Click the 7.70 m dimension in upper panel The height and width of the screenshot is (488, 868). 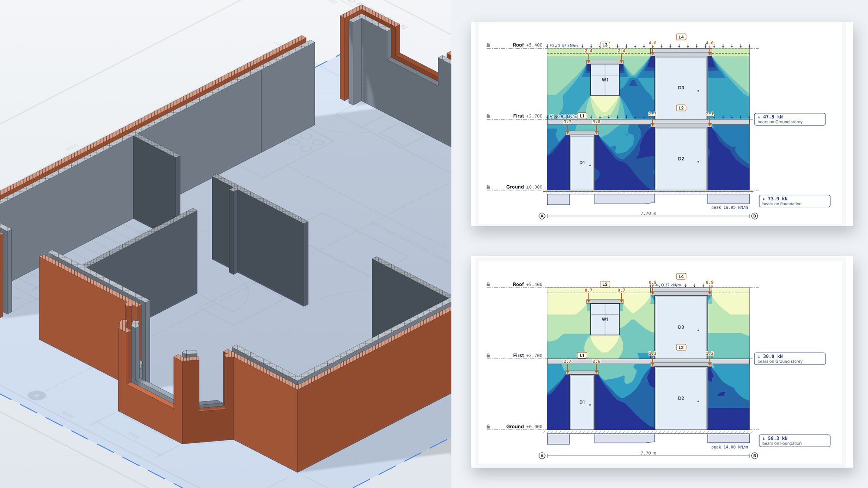pyautogui.click(x=648, y=213)
